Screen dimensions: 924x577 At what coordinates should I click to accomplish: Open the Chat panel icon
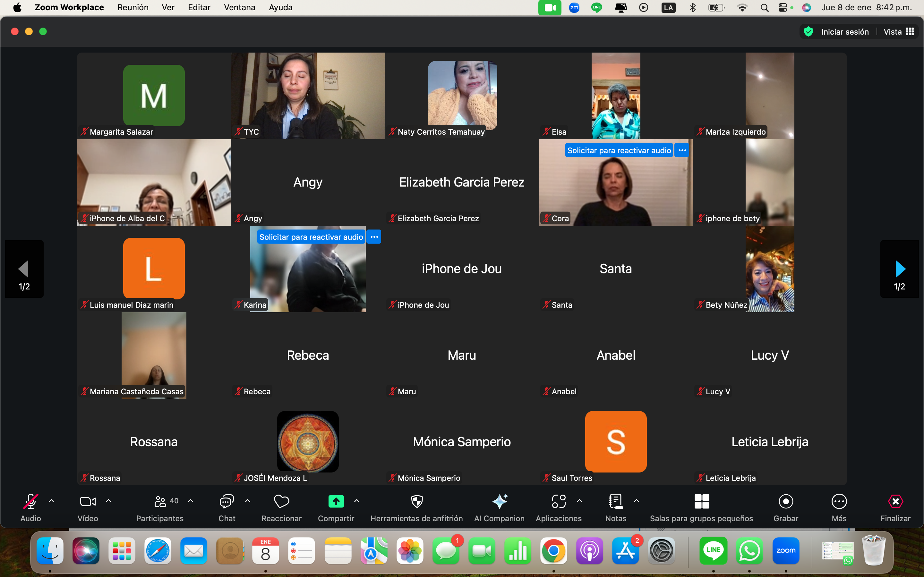click(x=227, y=501)
